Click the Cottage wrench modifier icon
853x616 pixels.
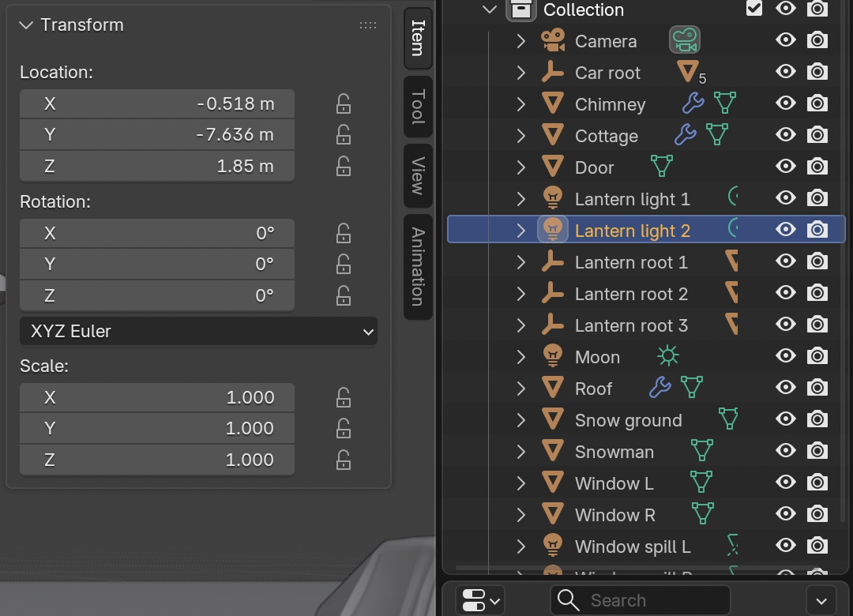coord(685,134)
